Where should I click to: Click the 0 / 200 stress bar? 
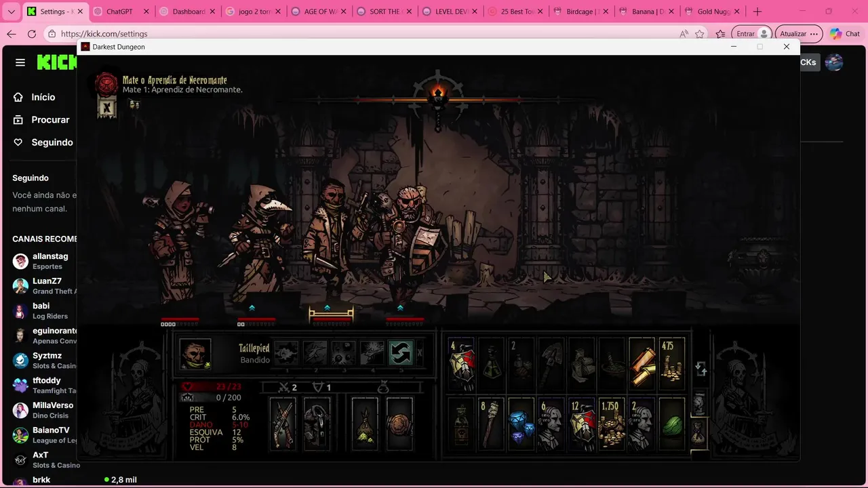click(x=211, y=397)
